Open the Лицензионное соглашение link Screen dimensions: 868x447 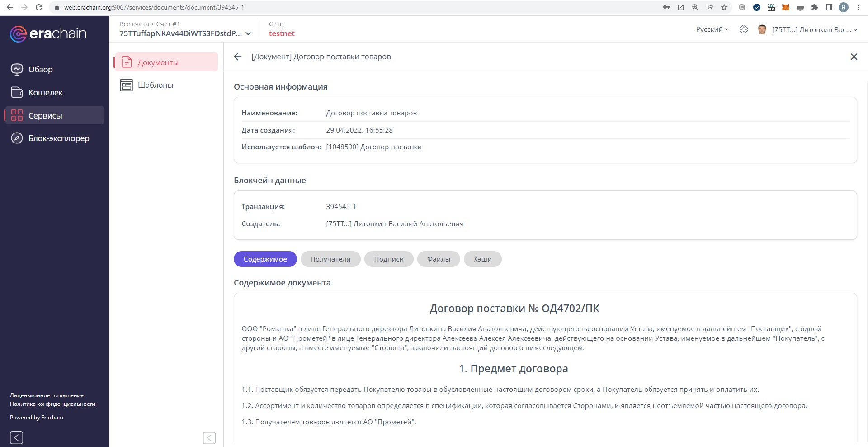(47, 395)
